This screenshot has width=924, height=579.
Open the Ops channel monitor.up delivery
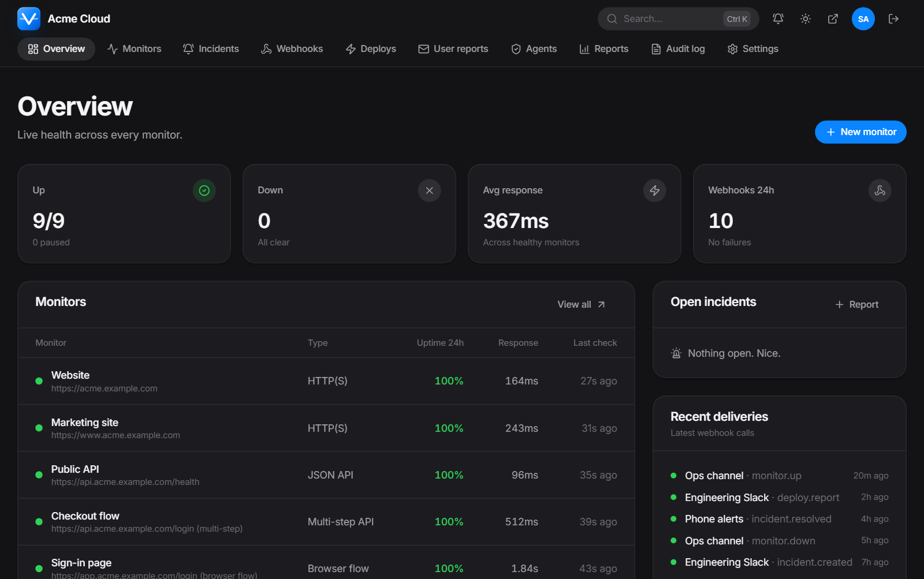pos(779,476)
